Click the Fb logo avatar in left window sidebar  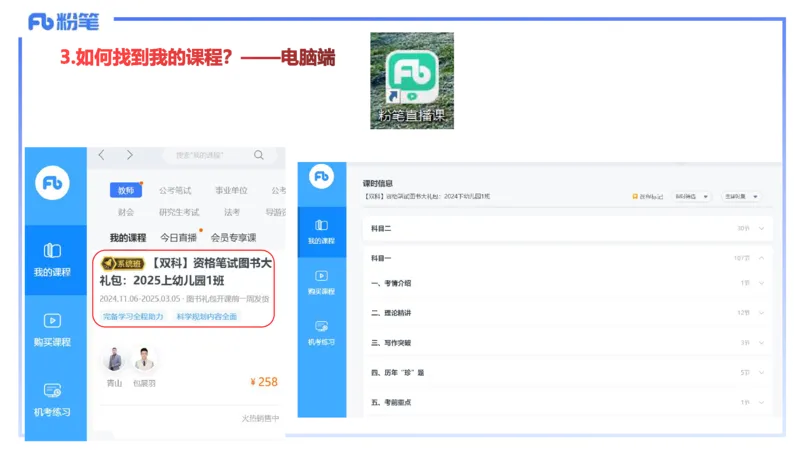pyautogui.click(x=52, y=183)
